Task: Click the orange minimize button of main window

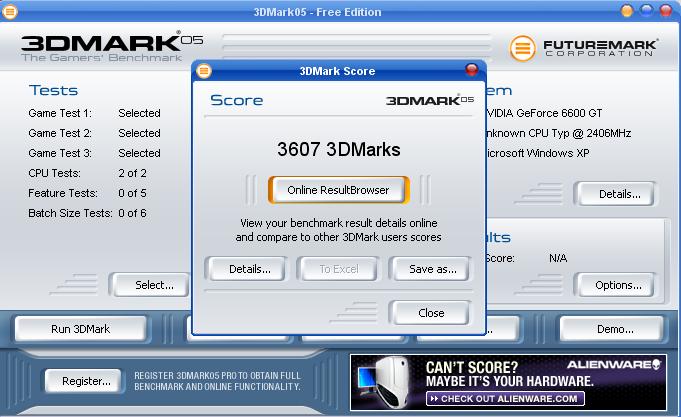Action: click(627, 10)
